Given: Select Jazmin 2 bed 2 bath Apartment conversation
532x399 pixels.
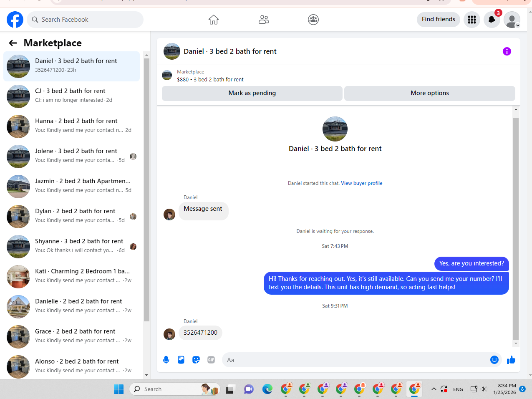Looking at the screenshot, I should click(71, 187).
